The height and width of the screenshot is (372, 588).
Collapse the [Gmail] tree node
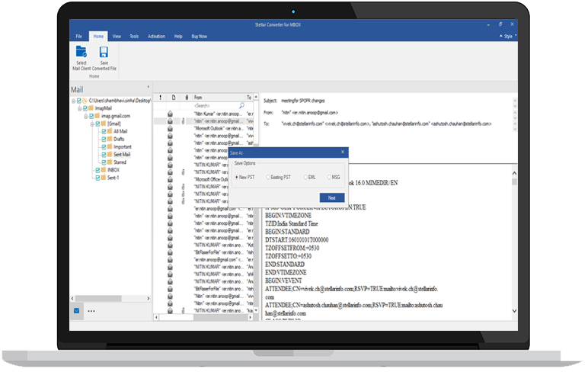pos(91,123)
